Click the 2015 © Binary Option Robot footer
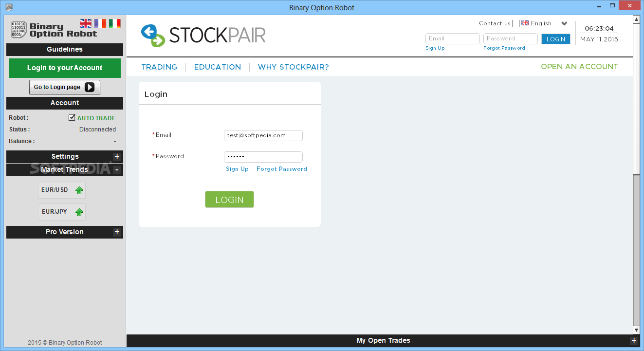The width and height of the screenshot is (644, 351). coord(65,343)
